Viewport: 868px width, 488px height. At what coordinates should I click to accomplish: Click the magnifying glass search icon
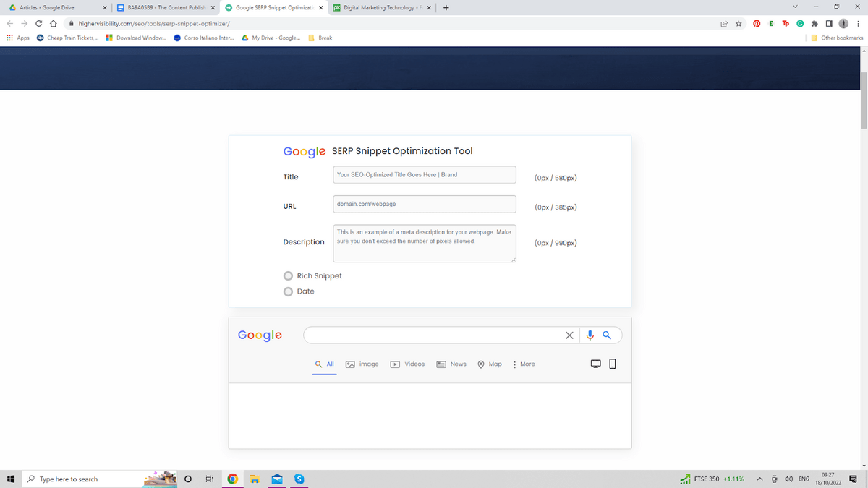607,335
